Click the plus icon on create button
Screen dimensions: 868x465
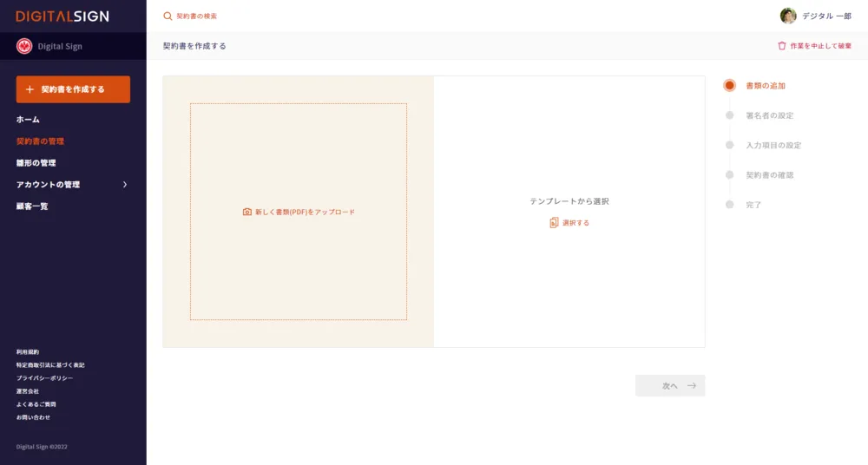point(30,89)
